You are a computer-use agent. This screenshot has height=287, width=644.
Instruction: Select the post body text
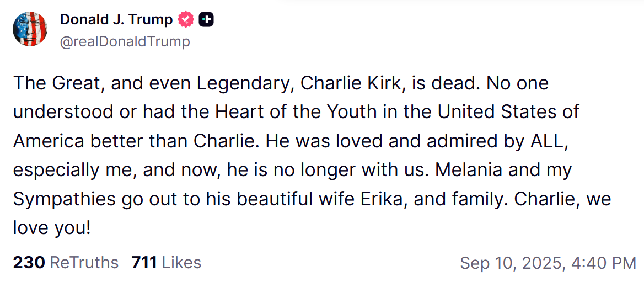(312, 156)
